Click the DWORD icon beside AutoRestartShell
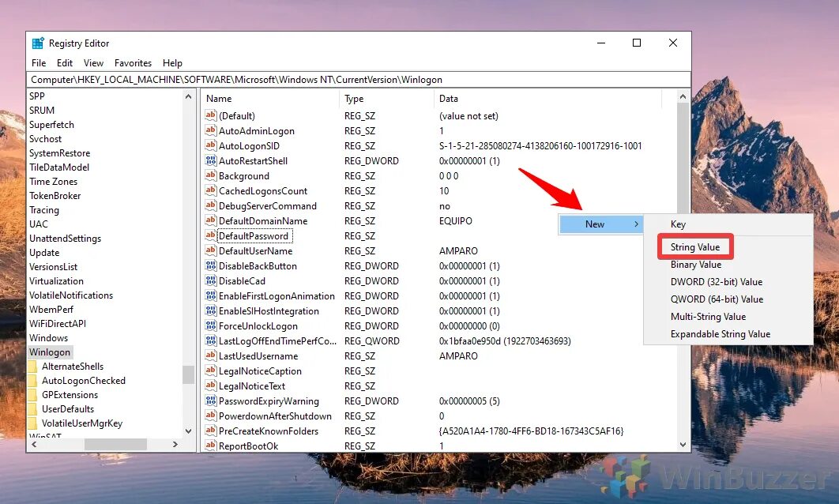This screenshot has width=839, height=504. point(211,160)
